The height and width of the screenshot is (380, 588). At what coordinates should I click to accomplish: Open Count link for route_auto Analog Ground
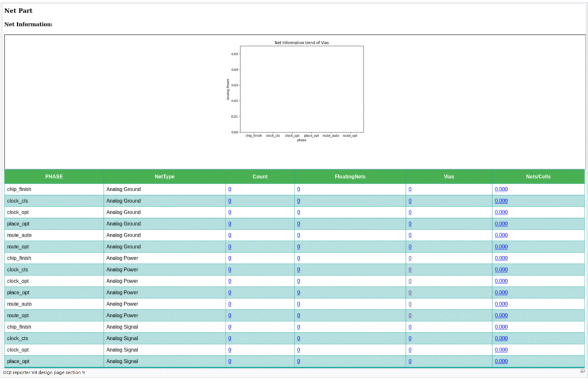pyautogui.click(x=230, y=235)
